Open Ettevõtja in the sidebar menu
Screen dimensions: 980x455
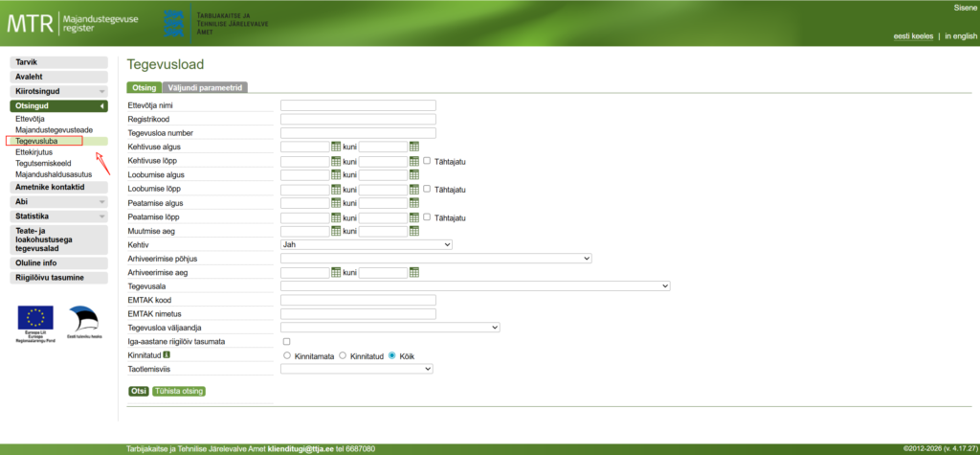point(31,118)
